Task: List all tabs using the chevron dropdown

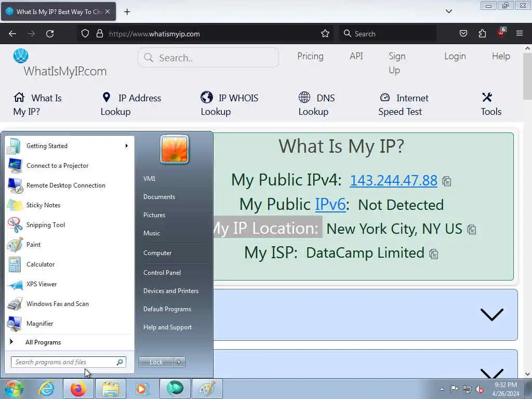Action: 448,11
